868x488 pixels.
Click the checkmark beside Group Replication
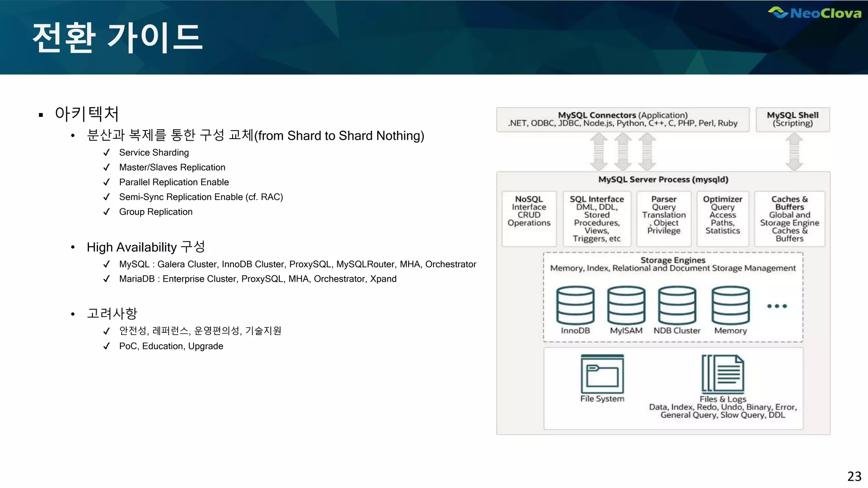106,212
